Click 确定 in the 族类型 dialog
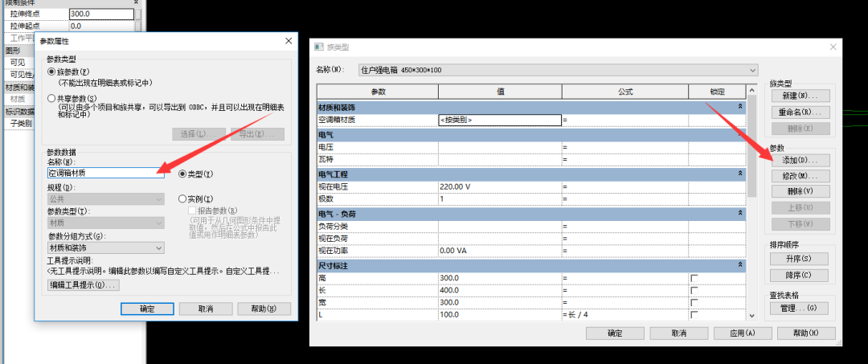This screenshot has width=868, height=364. tap(615, 333)
